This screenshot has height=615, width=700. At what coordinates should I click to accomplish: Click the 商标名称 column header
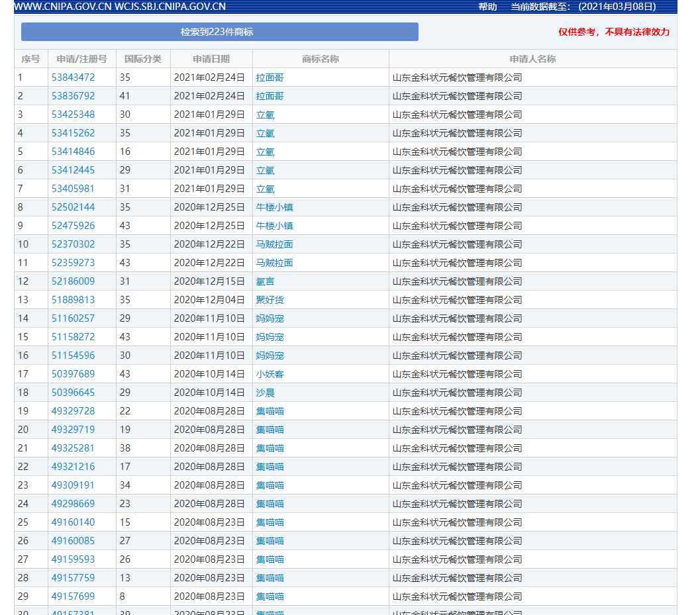[x=321, y=59]
